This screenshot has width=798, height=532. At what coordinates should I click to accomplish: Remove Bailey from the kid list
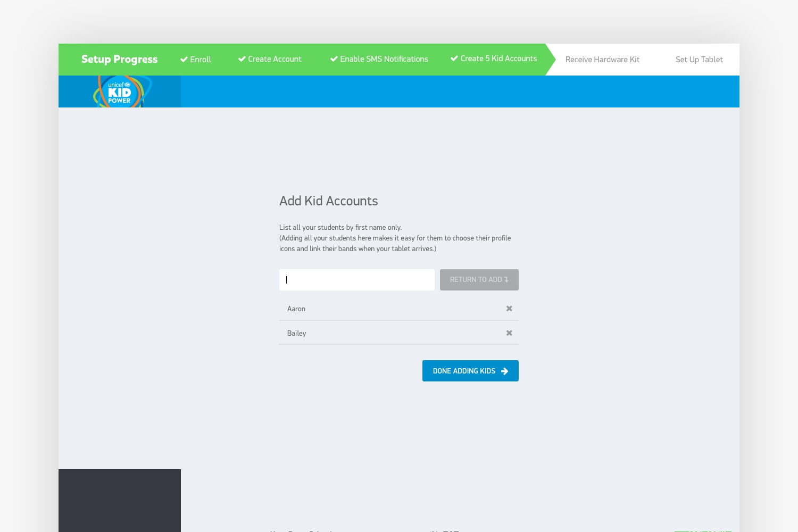(509, 333)
